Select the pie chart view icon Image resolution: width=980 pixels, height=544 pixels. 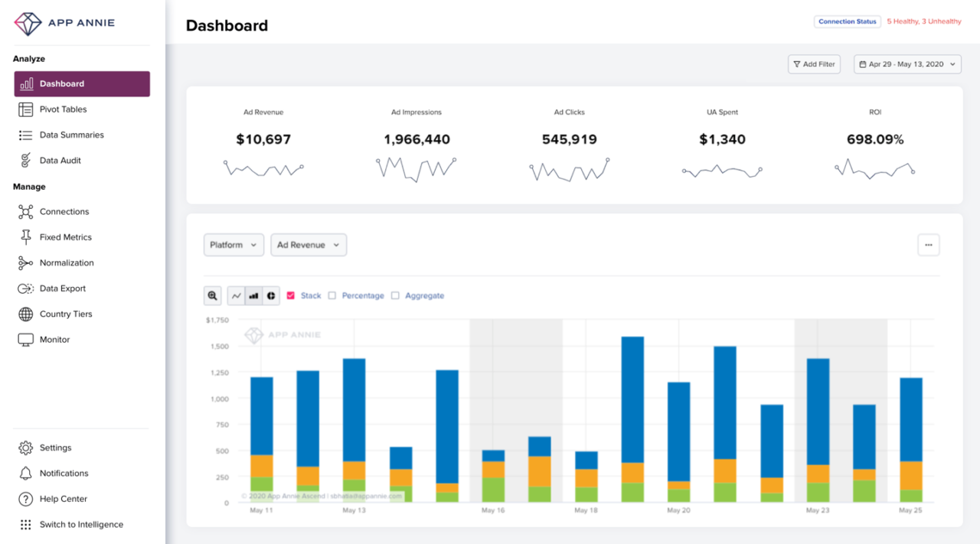271,296
